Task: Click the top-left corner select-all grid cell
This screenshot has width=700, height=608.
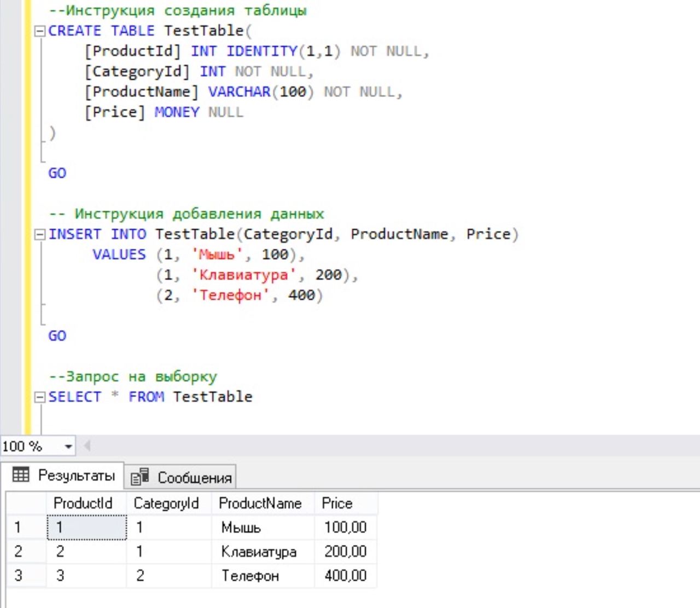Action: [26, 503]
